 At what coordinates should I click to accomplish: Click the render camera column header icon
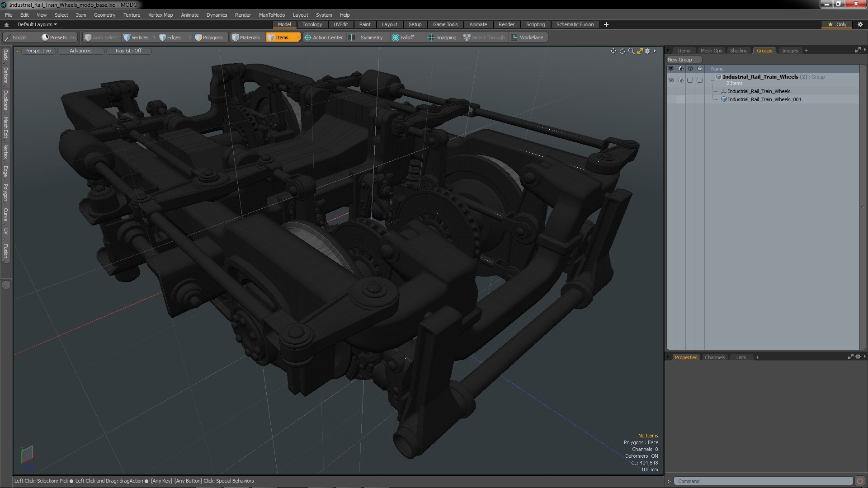pyautogui.click(x=681, y=69)
